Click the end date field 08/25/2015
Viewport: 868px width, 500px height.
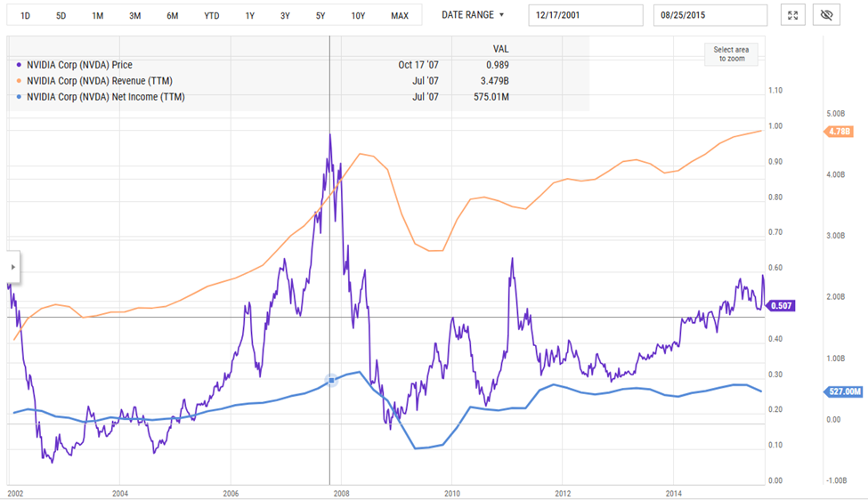pyautogui.click(x=710, y=15)
